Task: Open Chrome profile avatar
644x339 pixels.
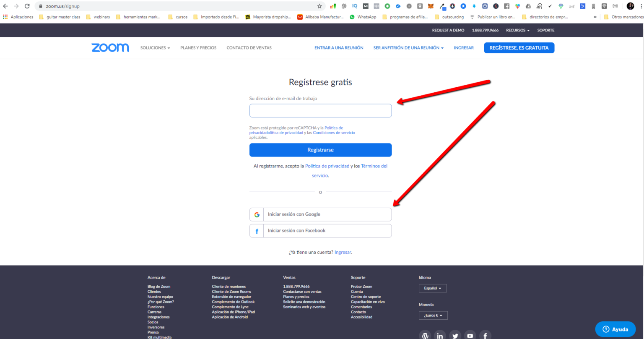Action: coord(630,6)
